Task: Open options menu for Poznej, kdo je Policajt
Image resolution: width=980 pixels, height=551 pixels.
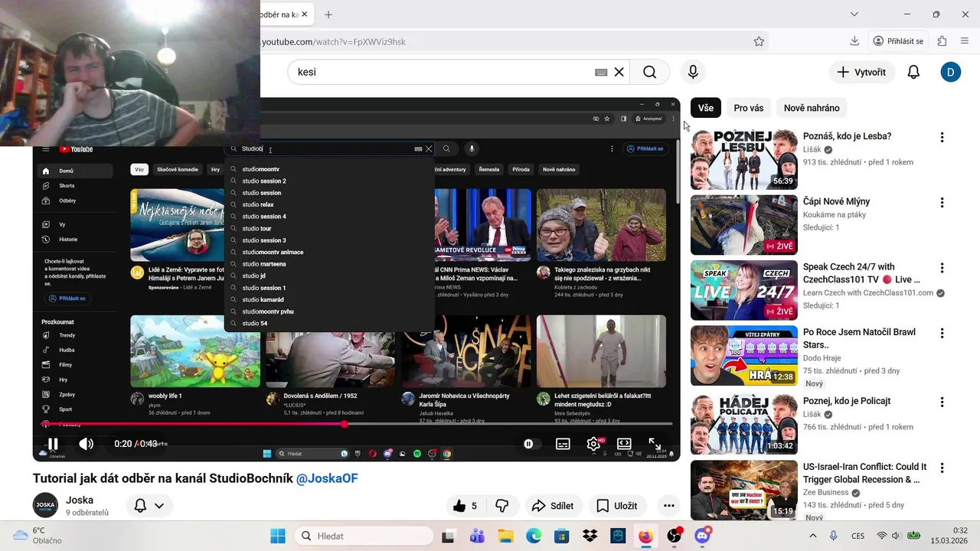Action: tap(942, 402)
